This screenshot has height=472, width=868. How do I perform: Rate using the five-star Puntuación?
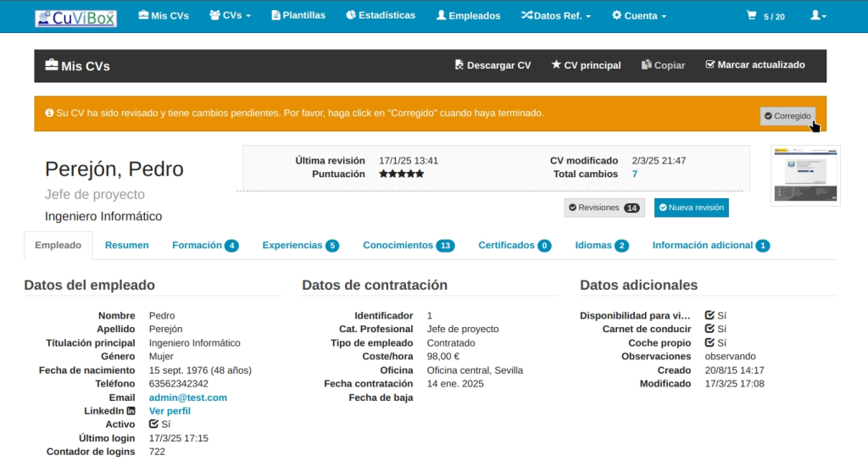pyautogui.click(x=401, y=174)
